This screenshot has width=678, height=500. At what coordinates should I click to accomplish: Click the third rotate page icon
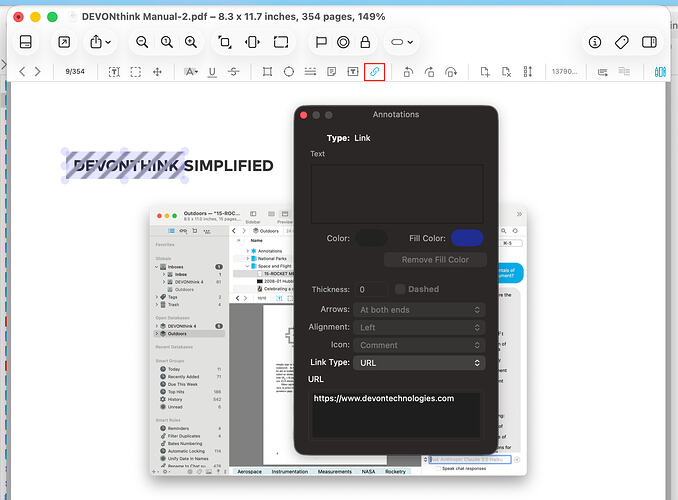[451, 72]
